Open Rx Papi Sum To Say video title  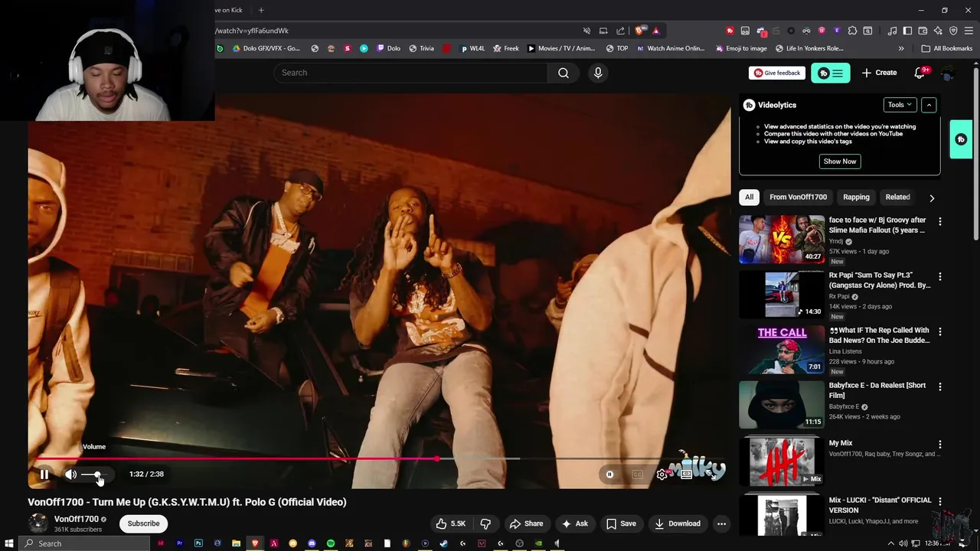[x=880, y=280]
